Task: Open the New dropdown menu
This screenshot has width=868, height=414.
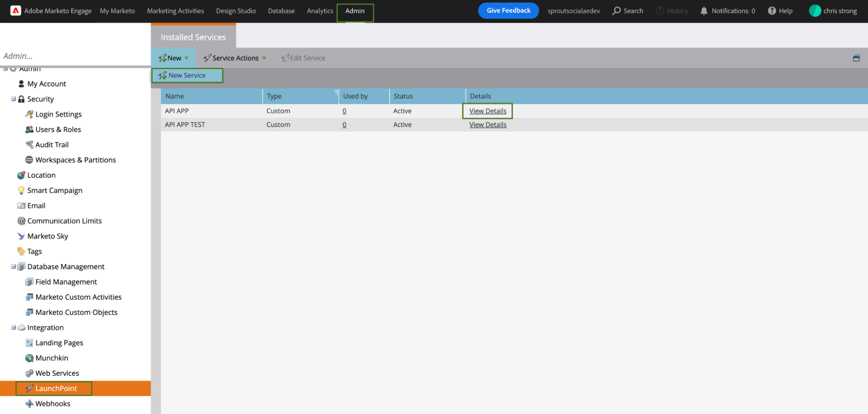Action: click(174, 58)
